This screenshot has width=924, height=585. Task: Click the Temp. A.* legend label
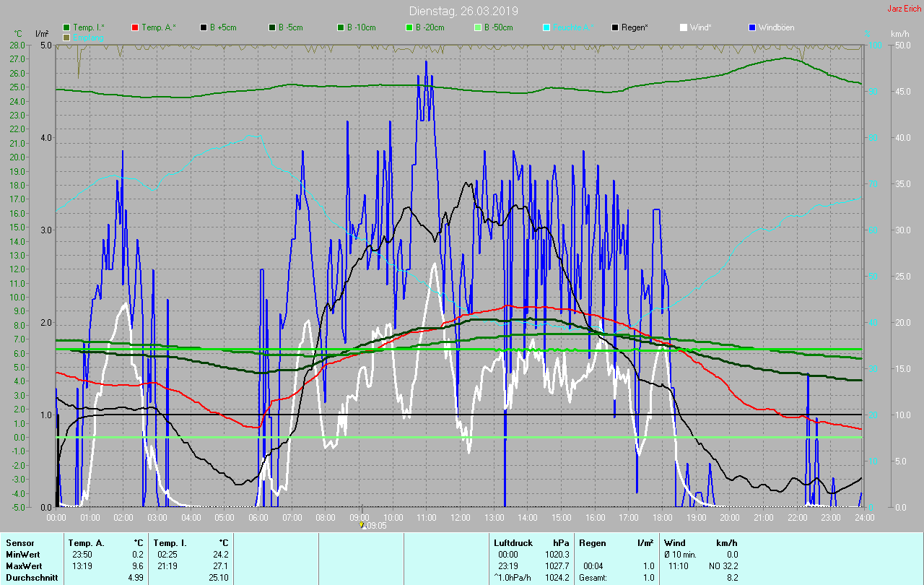coord(158,27)
